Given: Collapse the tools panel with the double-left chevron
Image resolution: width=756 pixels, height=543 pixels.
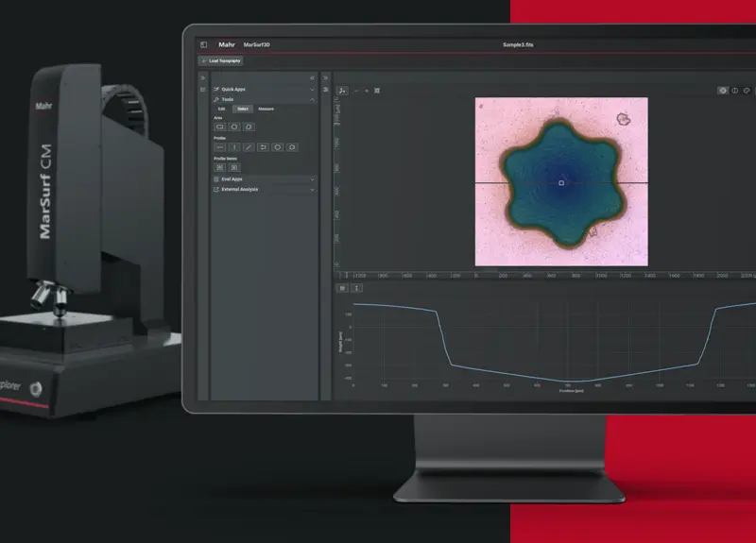Looking at the screenshot, I should [312, 78].
